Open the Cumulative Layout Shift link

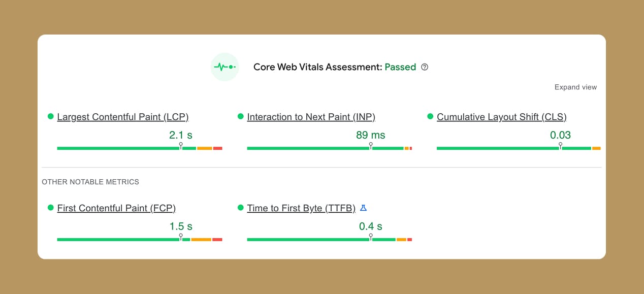[x=501, y=117]
